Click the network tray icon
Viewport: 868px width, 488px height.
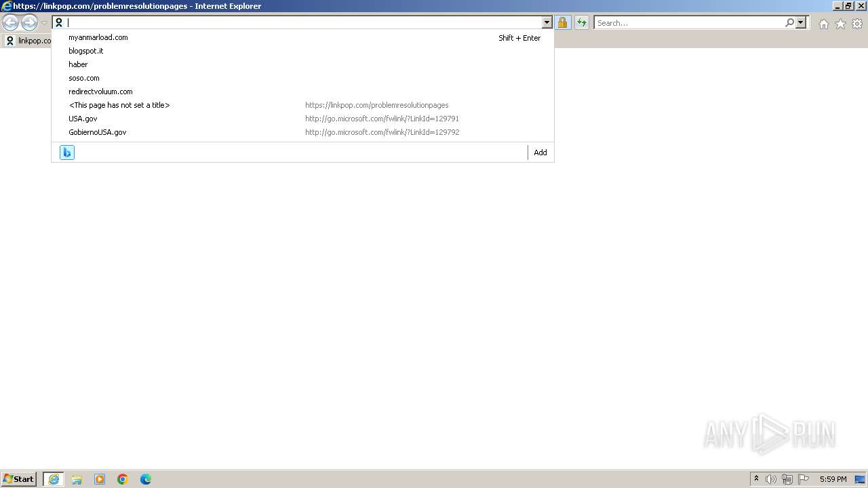point(787,479)
